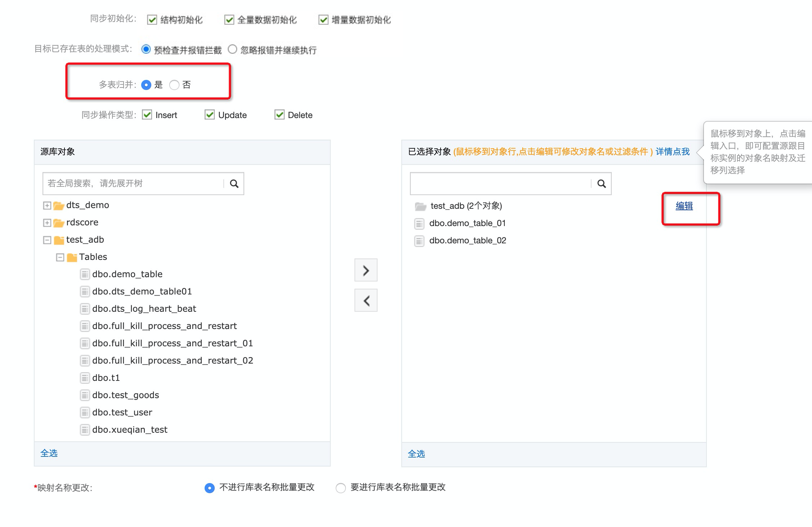Image resolution: width=812 pixels, height=527 pixels.
Task: Click the 编辑 link for test_adb
Action: [684, 206]
